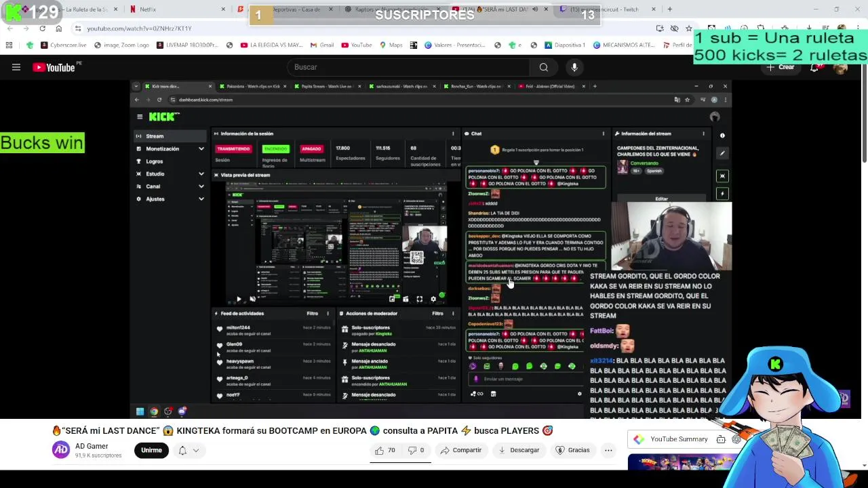Go to the browser home page
Image resolution: width=868 pixels, height=488 pixels.
[58, 28]
